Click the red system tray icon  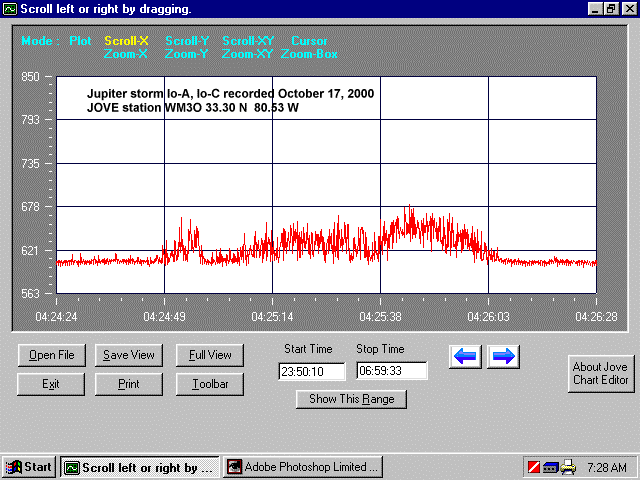(x=533, y=466)
